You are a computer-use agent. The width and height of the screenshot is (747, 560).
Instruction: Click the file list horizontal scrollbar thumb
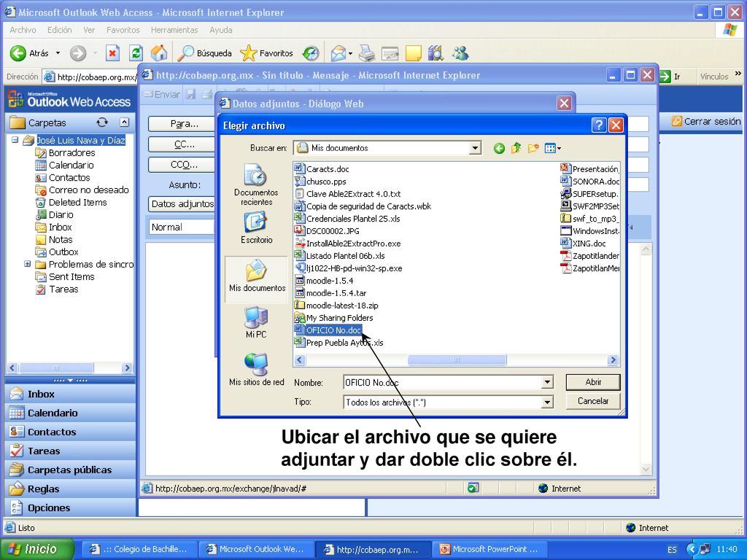pos(457,360)
